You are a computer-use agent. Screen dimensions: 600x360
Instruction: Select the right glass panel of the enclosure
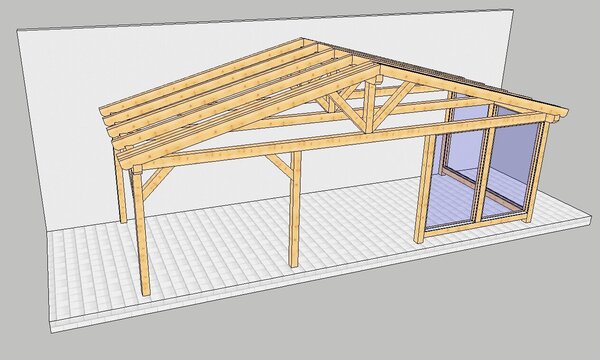[513, 165]
